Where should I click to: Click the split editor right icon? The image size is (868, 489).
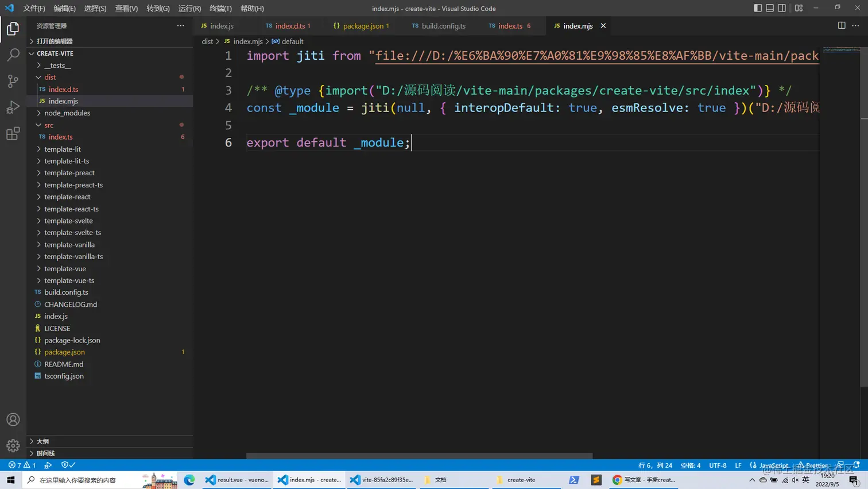pyautogui.click(x=841, y=26)
